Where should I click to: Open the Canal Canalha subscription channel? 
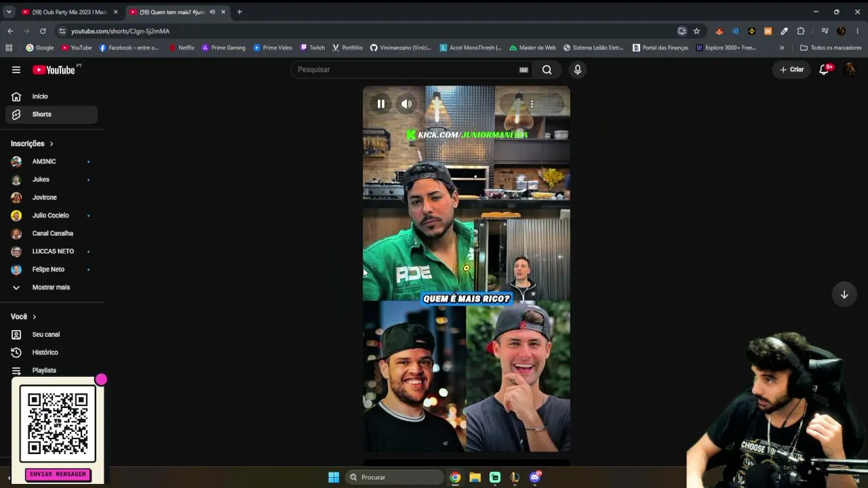coord(52,233)
